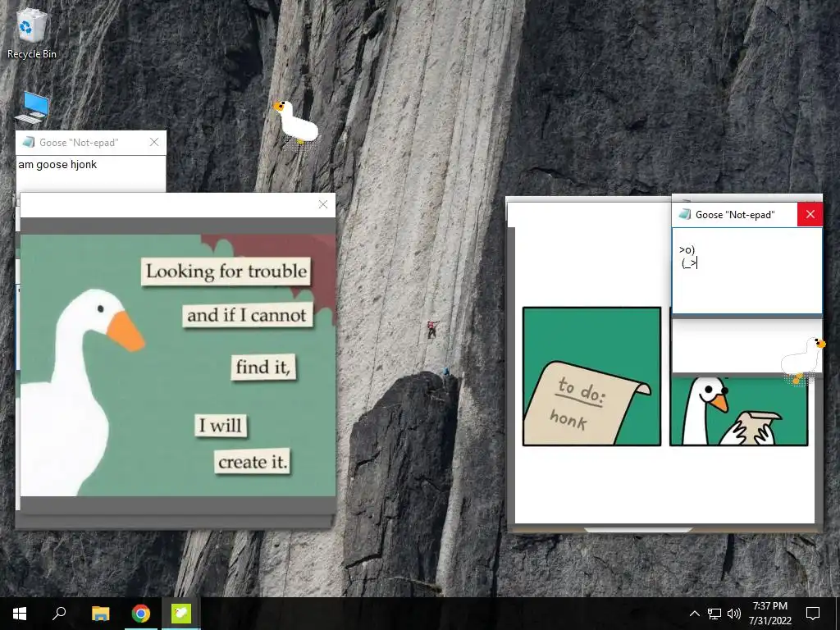This screenshot has width=840, height=630.
Task: Open the volume control in tray
Action: tap(734, 614)
